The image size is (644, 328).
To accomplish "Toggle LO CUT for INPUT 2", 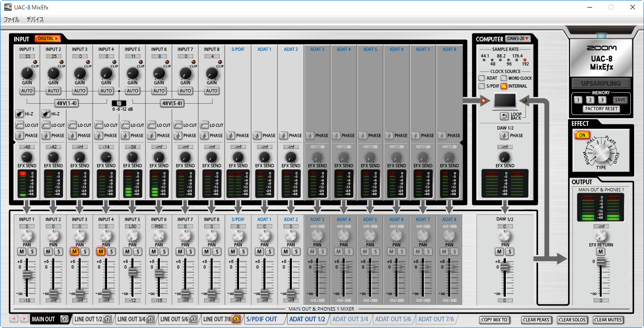I will (x=46, y=125).
